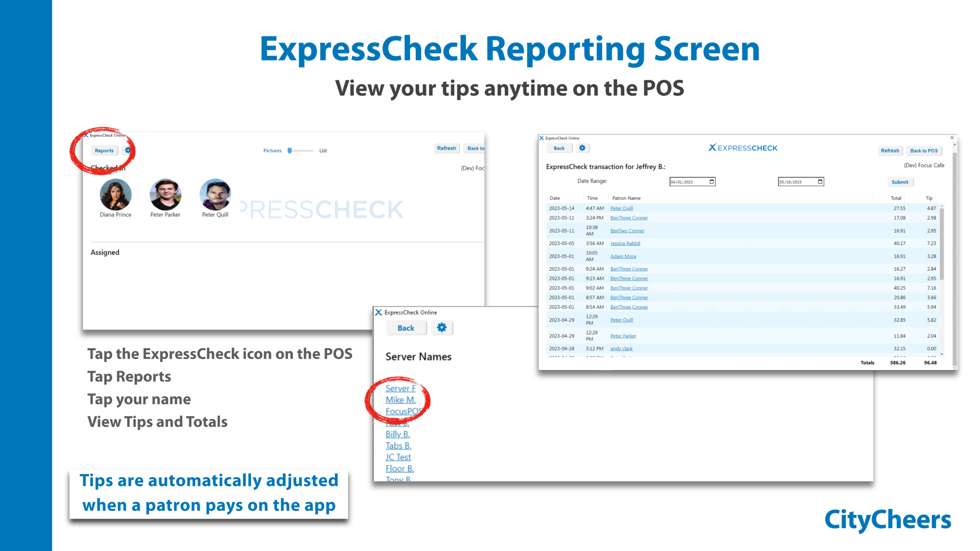
Task: Click the transaction list scrollbar
Action: pyautogui.click(x=942, y=245)
